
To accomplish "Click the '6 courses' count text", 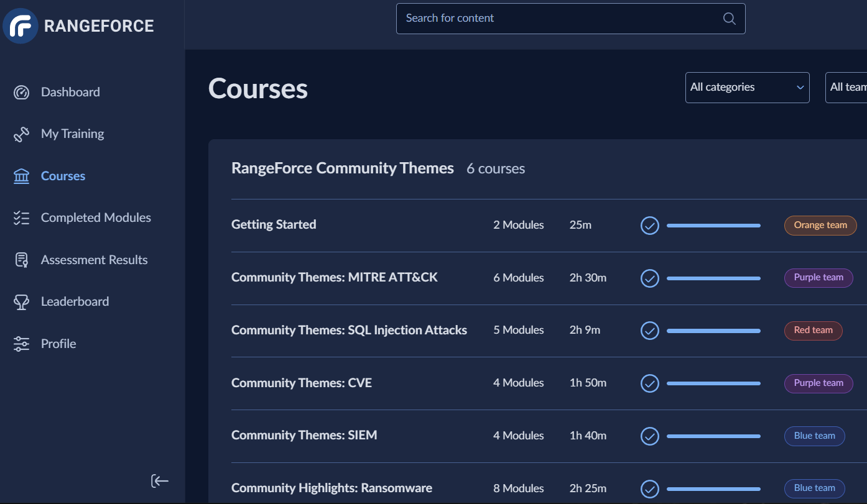I will coord(496,169).
